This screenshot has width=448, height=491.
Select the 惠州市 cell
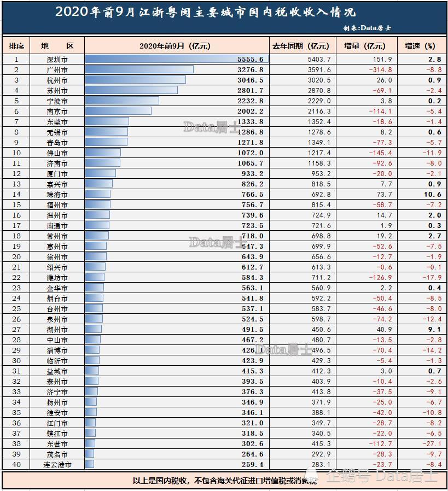[x=57, y=247]
